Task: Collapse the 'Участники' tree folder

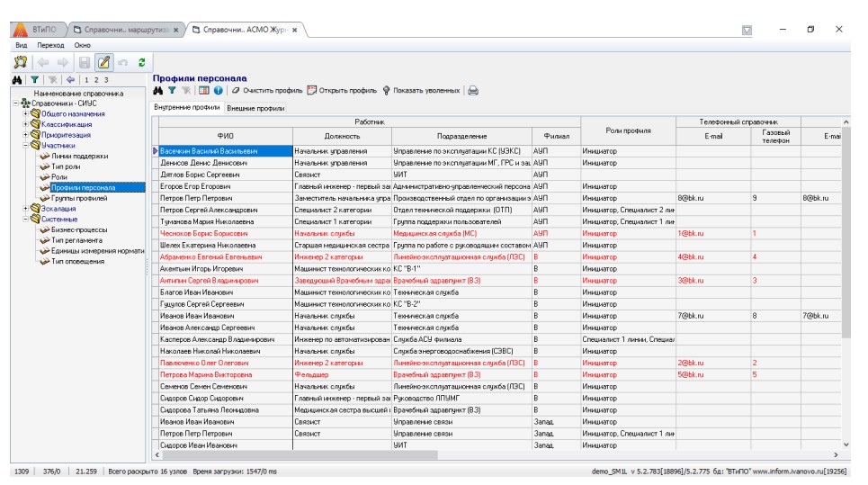Action: (x=28, y=145)
